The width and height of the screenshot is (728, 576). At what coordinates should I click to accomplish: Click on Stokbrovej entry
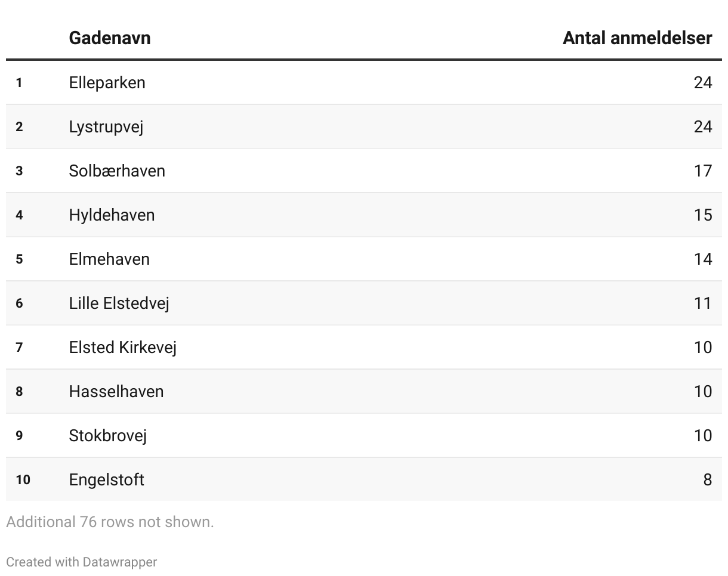pyautogui.click(x=107, y=435)
